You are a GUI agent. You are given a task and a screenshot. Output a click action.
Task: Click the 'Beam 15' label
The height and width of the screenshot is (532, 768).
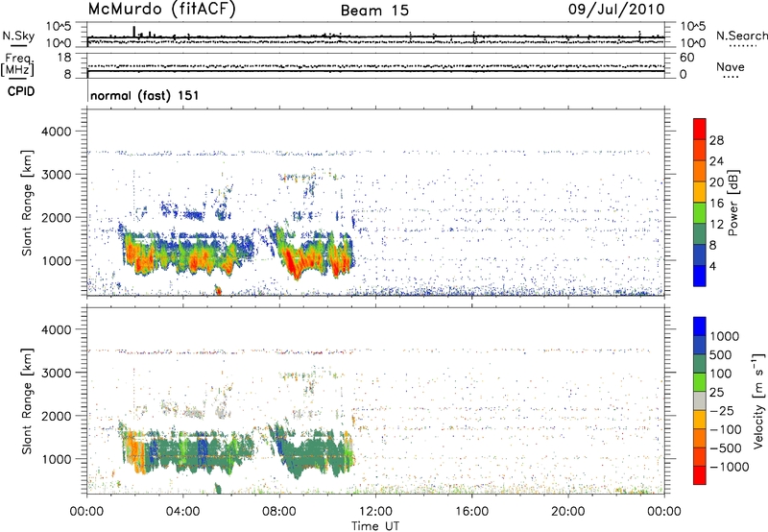click(x=374, y=11)
